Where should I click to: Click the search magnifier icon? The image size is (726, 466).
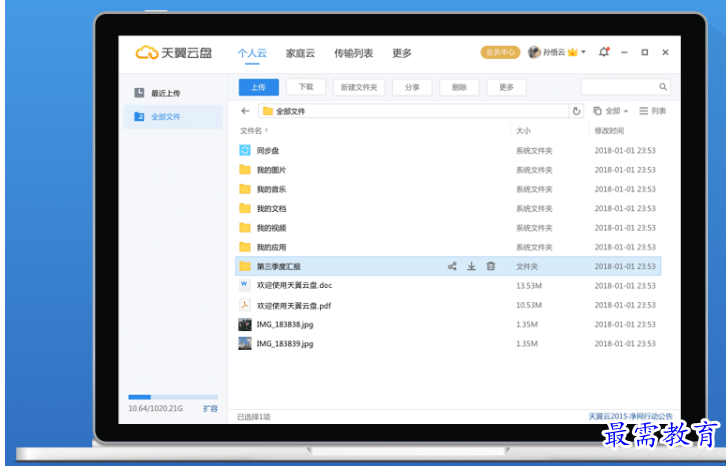point(663,87)
